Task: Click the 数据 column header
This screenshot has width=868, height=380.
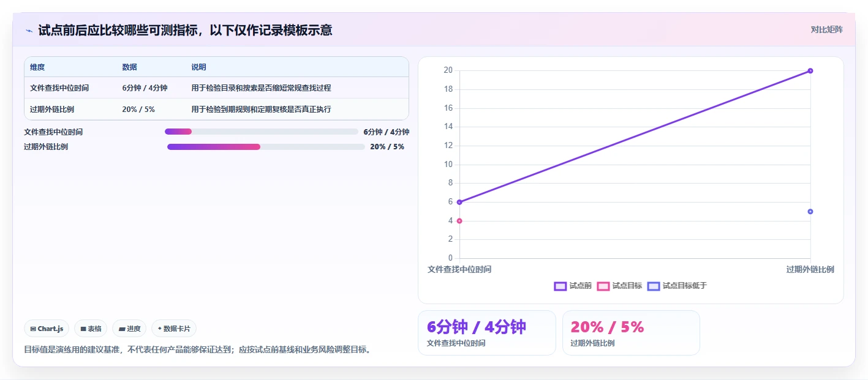Action: (129, 67)
